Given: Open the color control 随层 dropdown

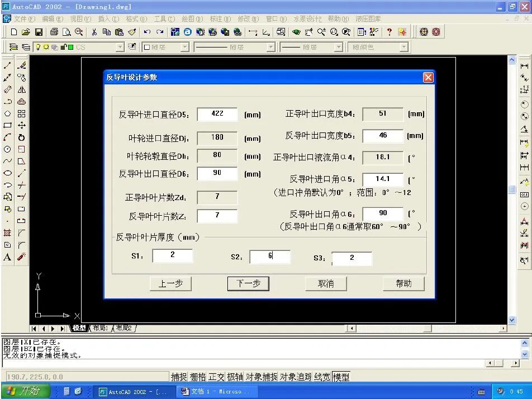Looking at the screenshot, I should click(x=184, y=47).
